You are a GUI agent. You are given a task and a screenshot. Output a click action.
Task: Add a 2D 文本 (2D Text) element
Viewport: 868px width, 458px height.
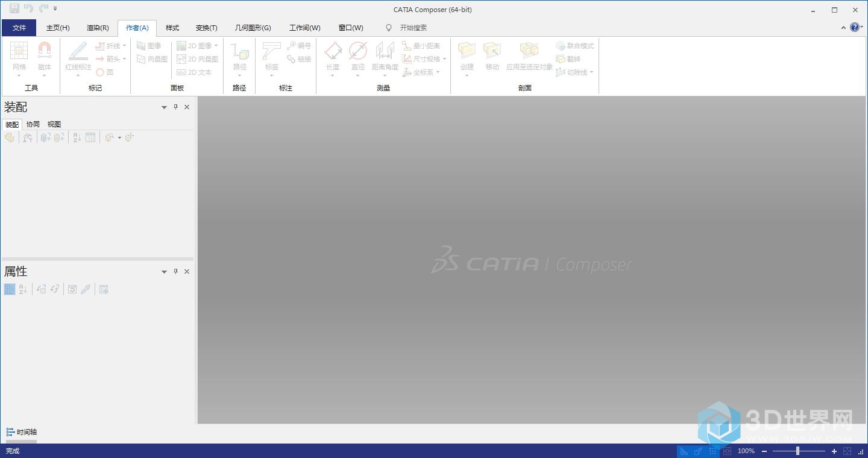pyautogui.click(x=194, y=72)
